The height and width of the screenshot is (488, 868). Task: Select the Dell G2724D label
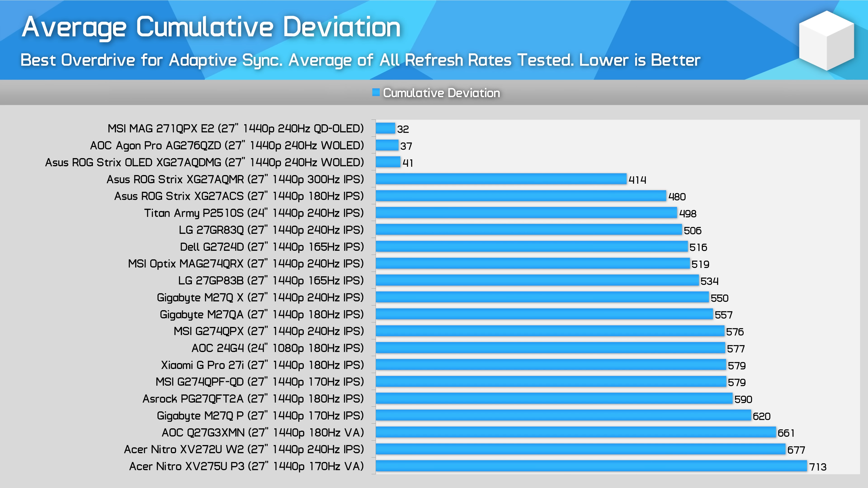point(272,247)
